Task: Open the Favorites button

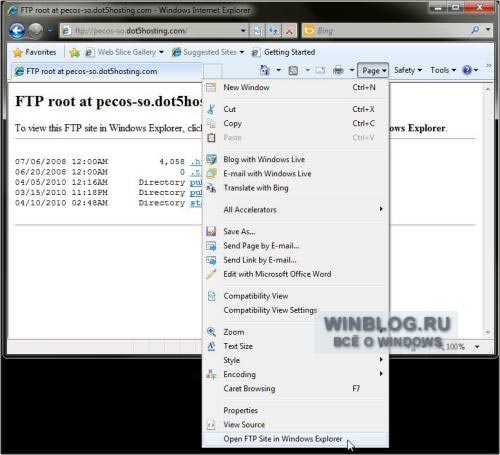Action: pyautogui.click(x=34, y=52)
